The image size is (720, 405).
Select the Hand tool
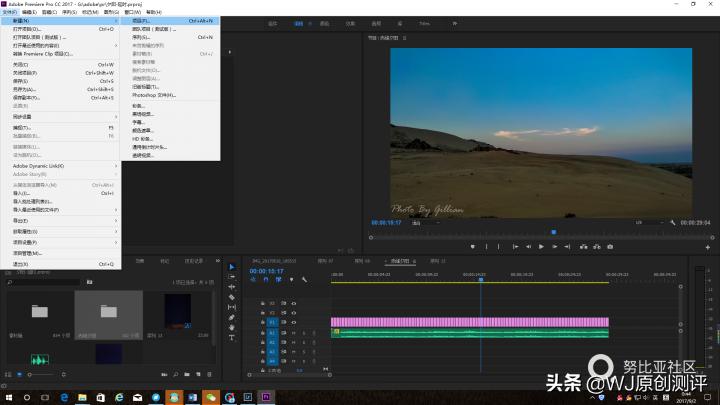[232, 328]
